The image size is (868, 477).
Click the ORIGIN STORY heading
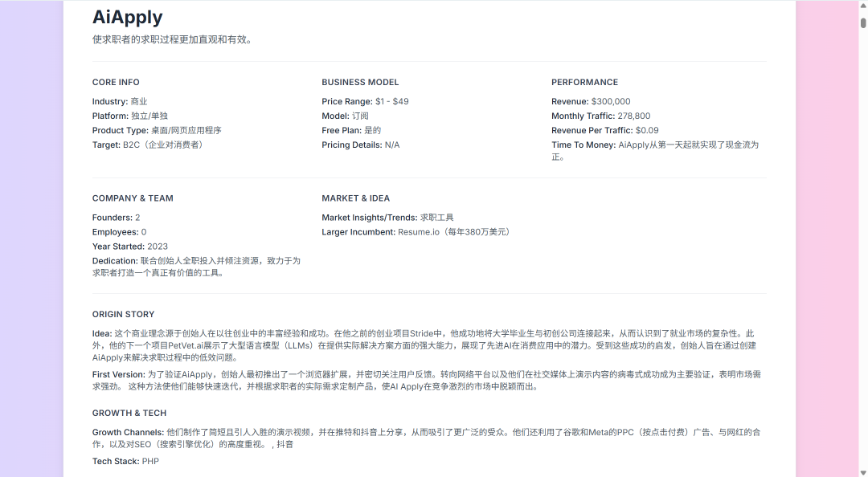[x=124, y=314]
